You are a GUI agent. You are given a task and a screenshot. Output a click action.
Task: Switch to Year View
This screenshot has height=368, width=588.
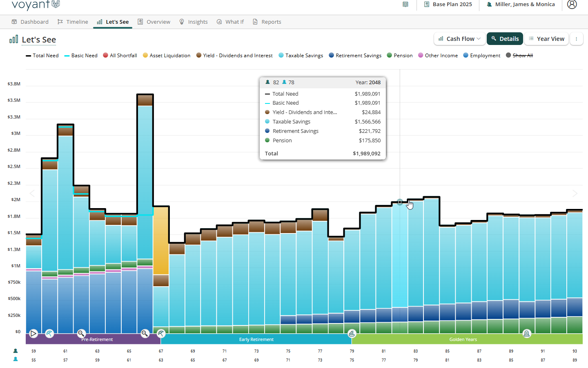coord(546,39)
